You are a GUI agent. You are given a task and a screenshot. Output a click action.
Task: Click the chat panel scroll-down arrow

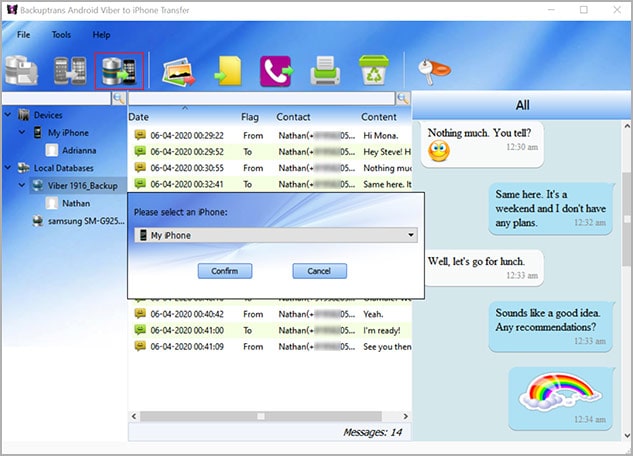627,435
